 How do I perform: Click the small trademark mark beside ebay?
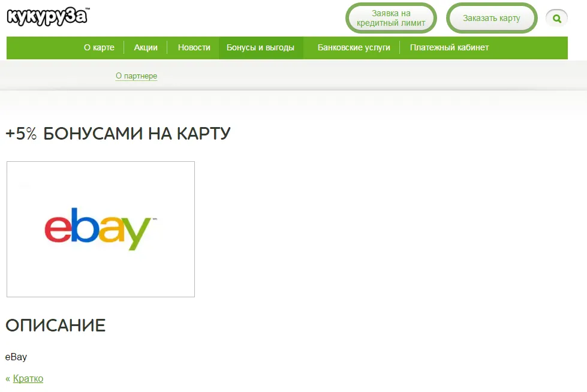[155, 219]
